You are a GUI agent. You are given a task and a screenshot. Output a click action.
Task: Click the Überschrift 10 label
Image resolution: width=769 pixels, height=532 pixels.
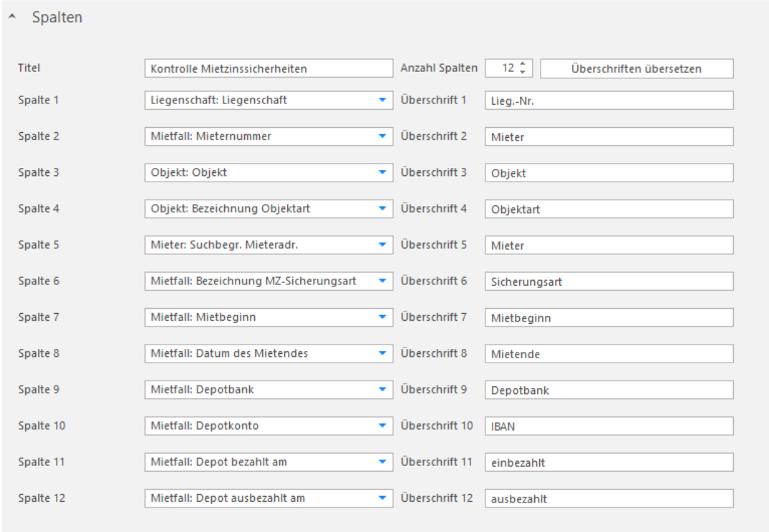[437, 426]
